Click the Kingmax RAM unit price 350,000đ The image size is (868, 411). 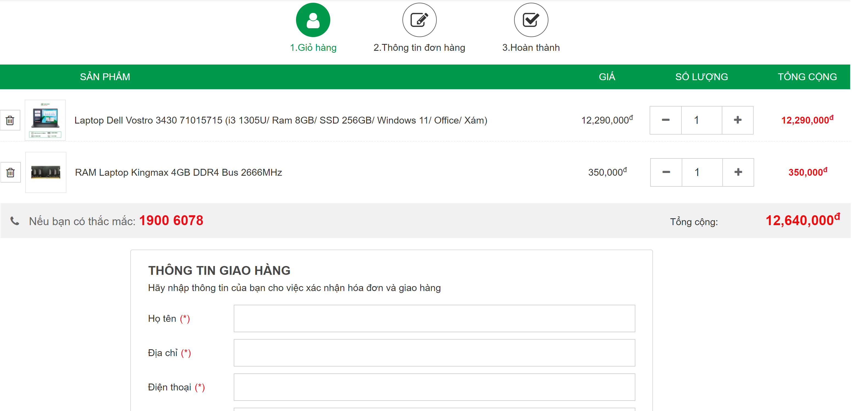coord(607,172)
